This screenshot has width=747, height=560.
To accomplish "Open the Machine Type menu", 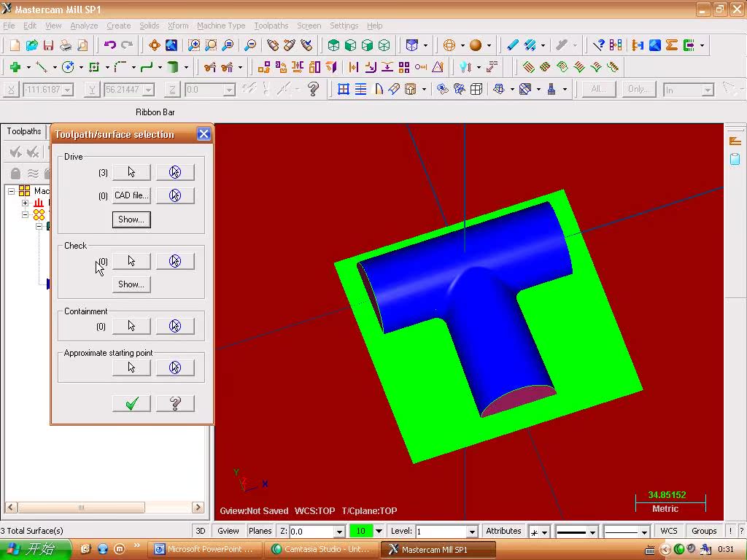I will click(221, 26).
